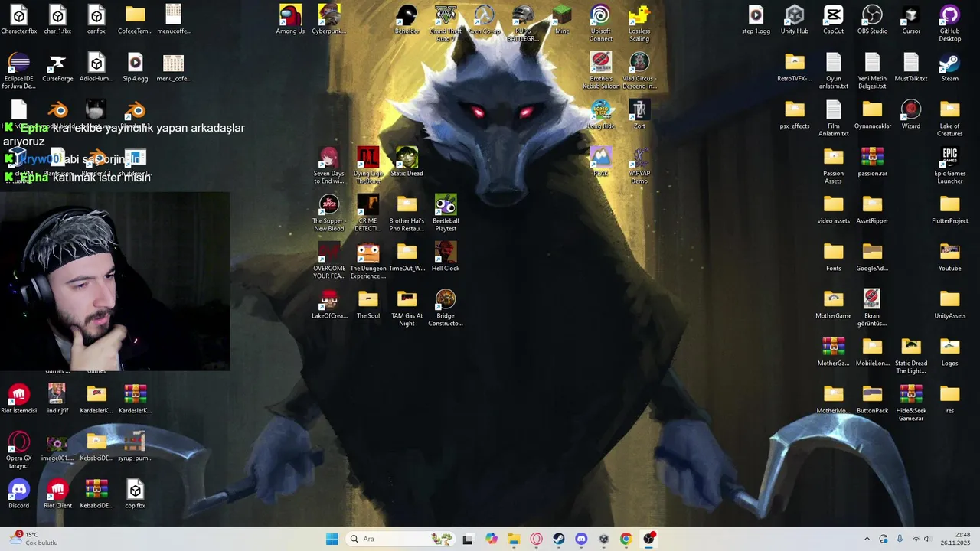Open Copilot from the taskbar

coord(491,539)
